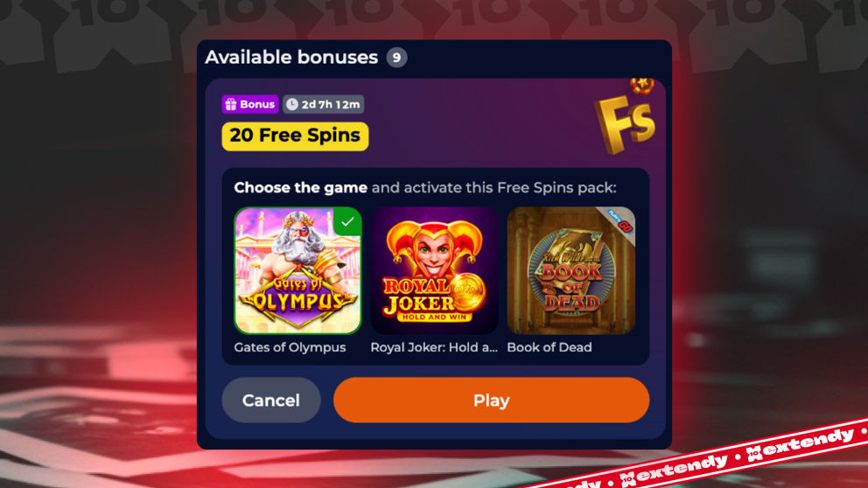
Task: Click the Available bonuses heading
Action: (291, 58)
